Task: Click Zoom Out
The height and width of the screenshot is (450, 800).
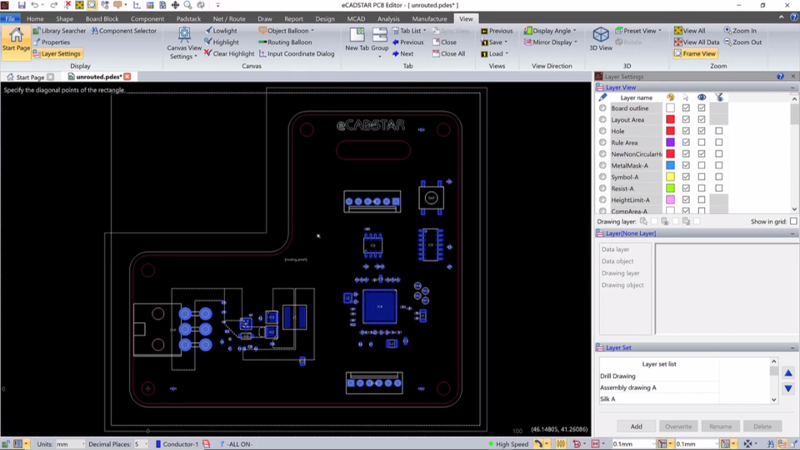Action: (743, 42)
